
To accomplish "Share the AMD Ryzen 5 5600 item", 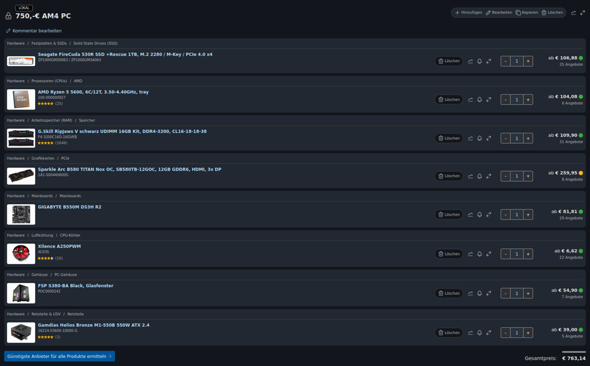I will (x=470, y=100).
